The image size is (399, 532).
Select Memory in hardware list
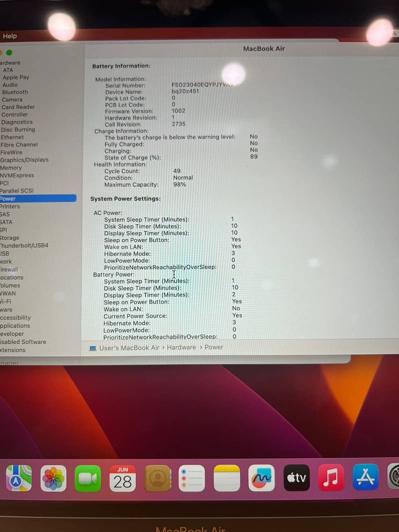point(11,168)
